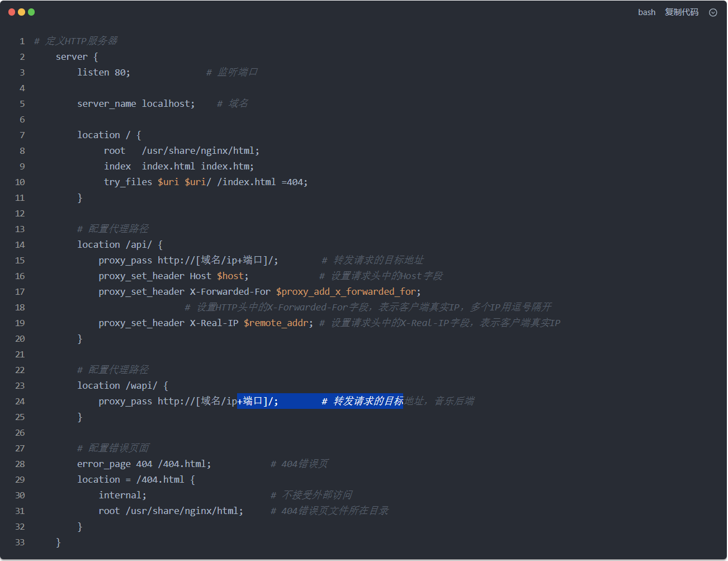
Task: Click 'server_name localhost;' text
Action: tap(136, 103)
